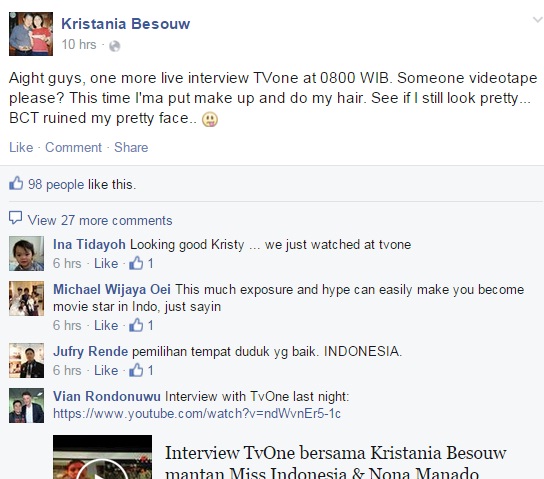Expand View 27 more comments
The width and height of the screenshot is (544, 479).
[x=100, y=220]
